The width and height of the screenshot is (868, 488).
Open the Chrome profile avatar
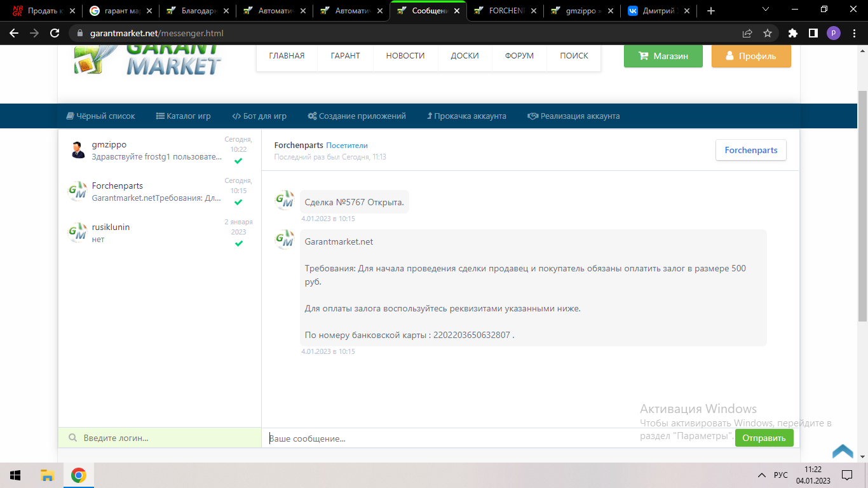(x=833, y=33)
